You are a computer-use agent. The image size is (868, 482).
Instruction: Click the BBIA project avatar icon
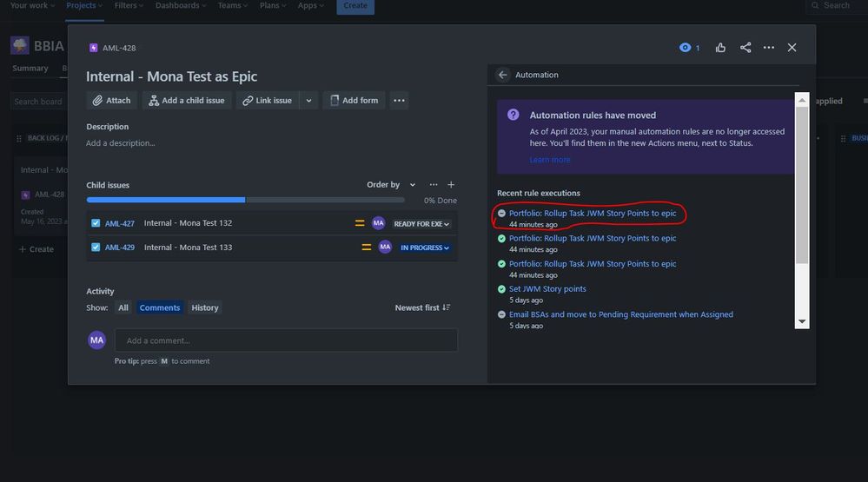(x=19, y=45)
